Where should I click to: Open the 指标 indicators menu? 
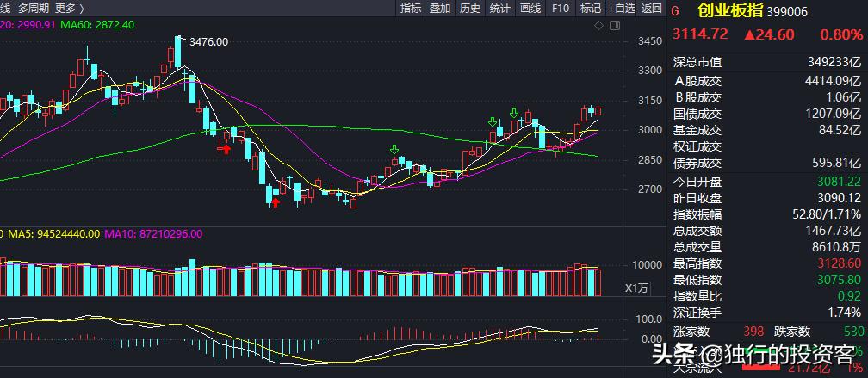411,9
